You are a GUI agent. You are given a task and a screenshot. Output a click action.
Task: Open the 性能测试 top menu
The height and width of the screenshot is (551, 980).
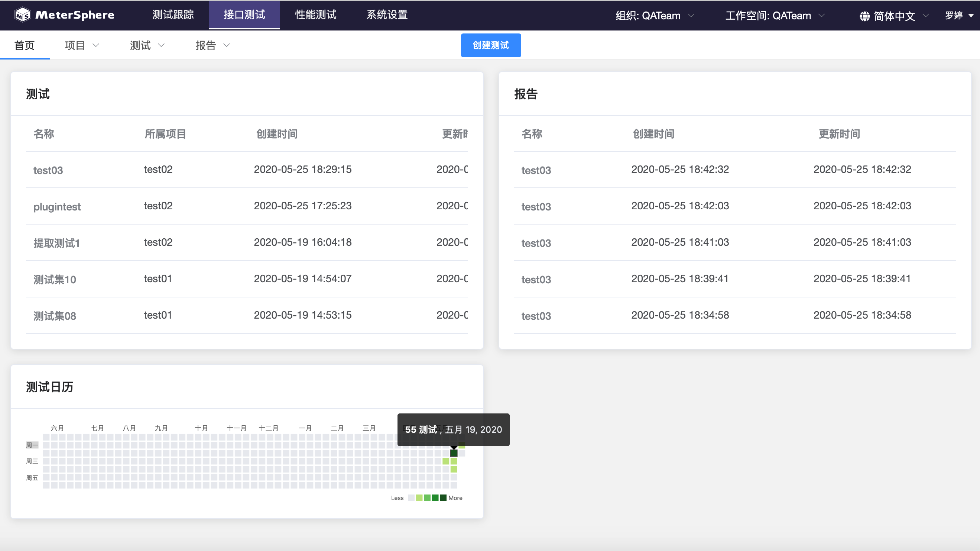(315, 15)
